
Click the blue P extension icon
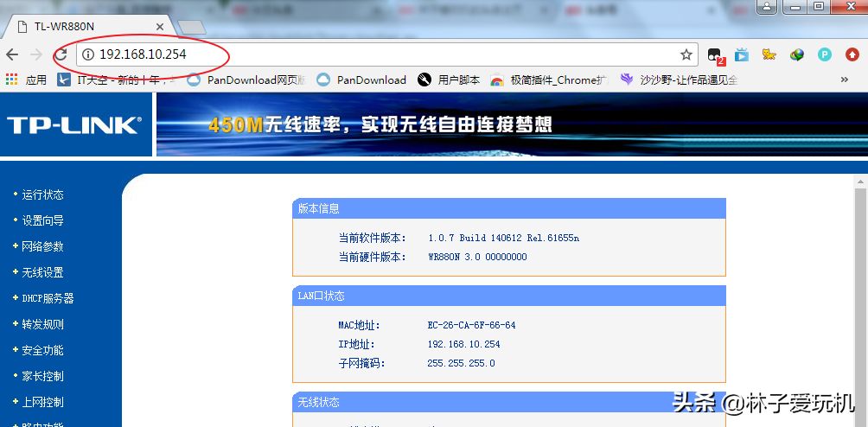click(x=825, y=54)
